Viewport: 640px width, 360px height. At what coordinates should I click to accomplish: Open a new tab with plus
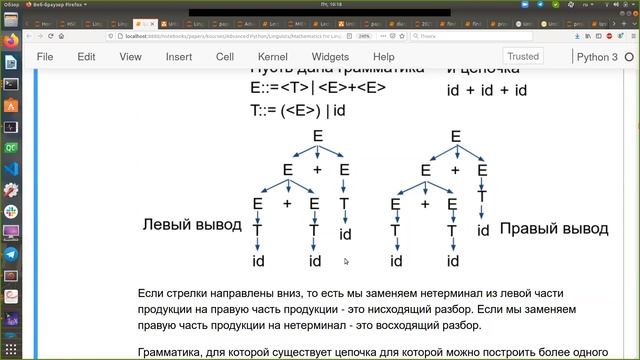pyautogui.click(x=623, y=24)
